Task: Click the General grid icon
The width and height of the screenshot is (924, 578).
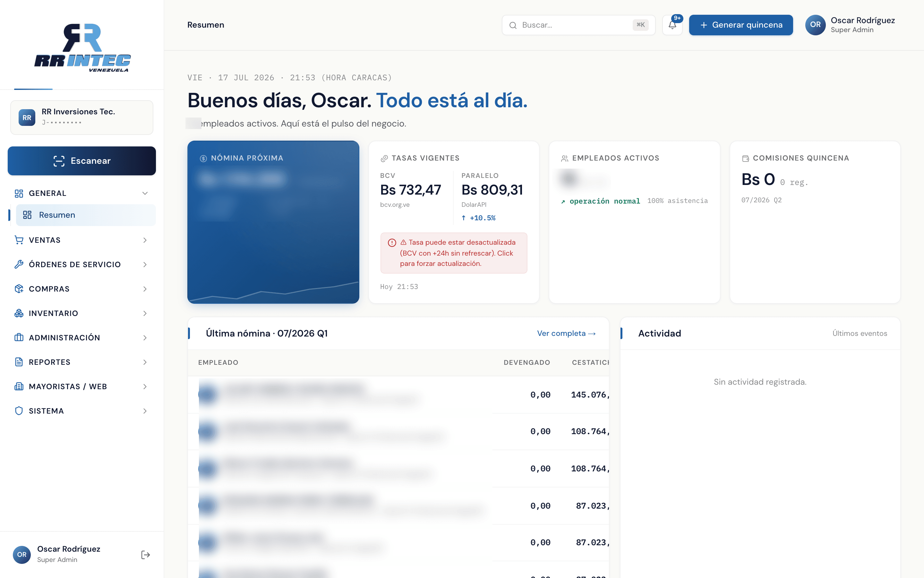Action: pos(19,193)
